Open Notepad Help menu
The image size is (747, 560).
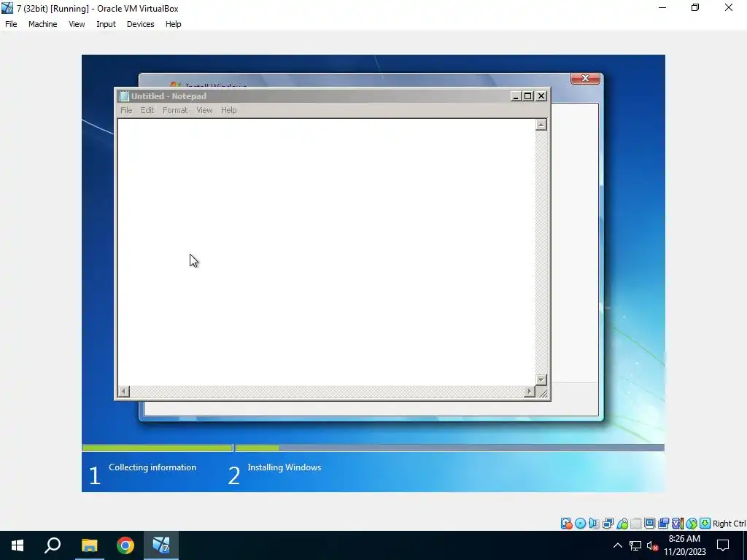[x=228, y=110]
